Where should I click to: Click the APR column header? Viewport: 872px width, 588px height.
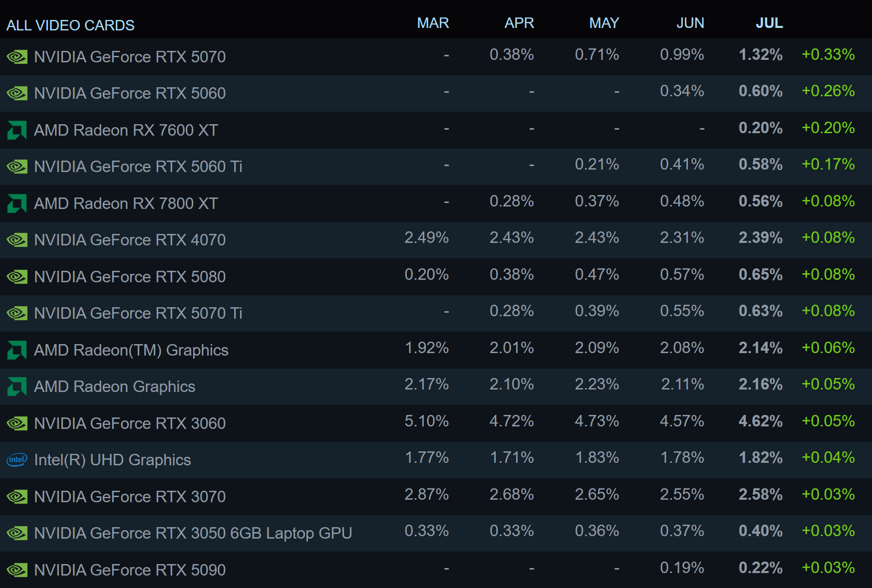tap(519, 23)
